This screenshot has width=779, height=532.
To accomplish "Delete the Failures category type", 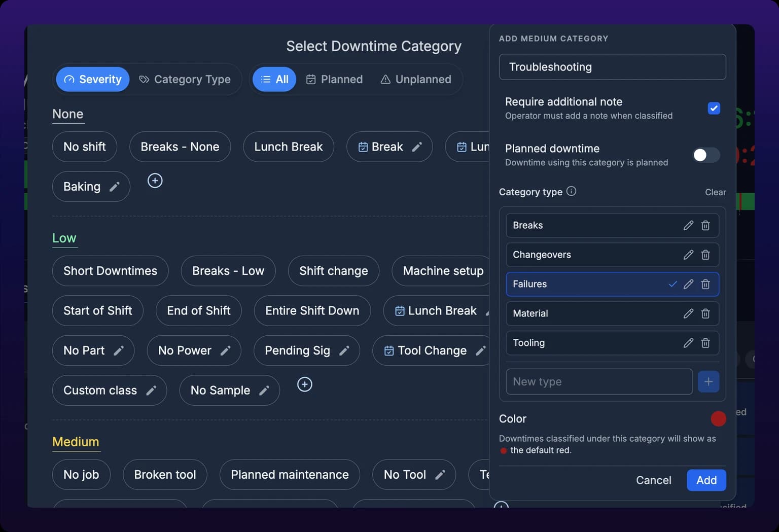I will click(x=705, y=284).
